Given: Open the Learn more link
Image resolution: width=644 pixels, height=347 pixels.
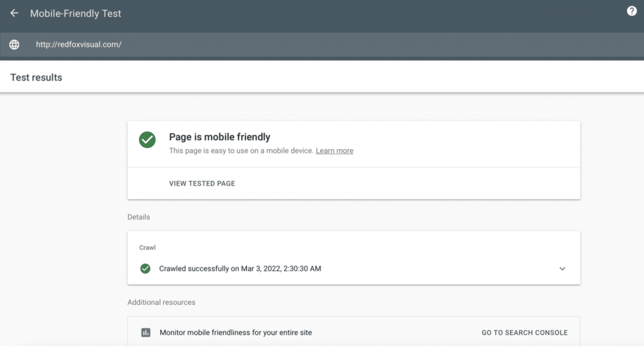Looking at the screenshot, I should click(334, 151).
